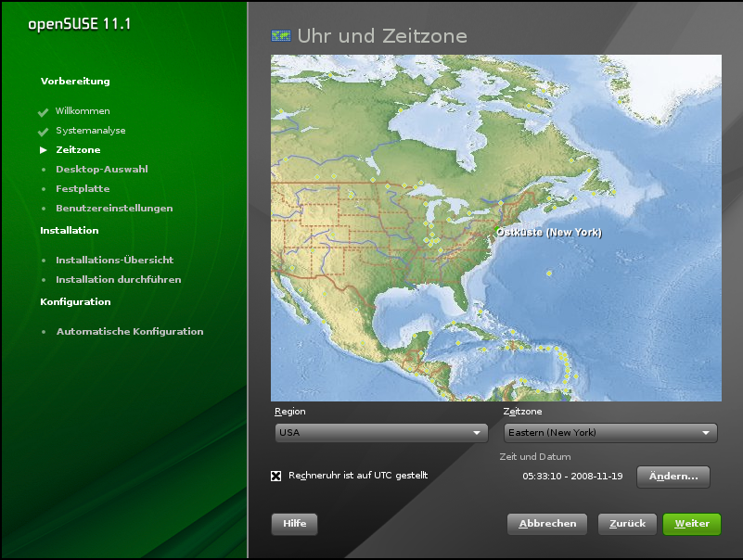
Task: Click the Region label above the dropdown
Action: (x=290, y=412)
